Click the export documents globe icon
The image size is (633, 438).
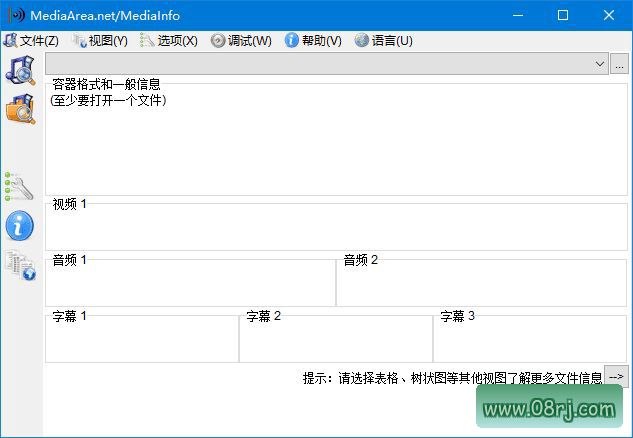click(21, 265)
